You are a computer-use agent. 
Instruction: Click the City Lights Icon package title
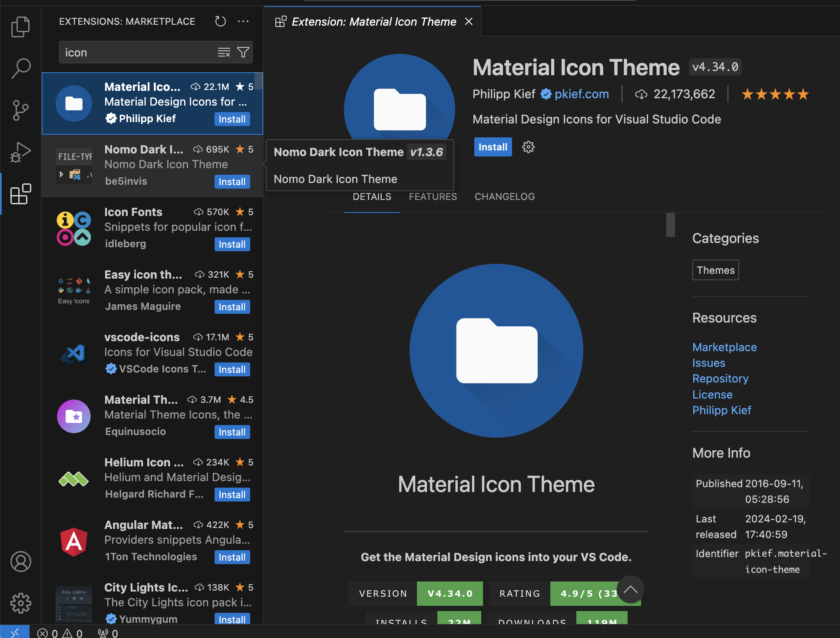coord(146,588)
